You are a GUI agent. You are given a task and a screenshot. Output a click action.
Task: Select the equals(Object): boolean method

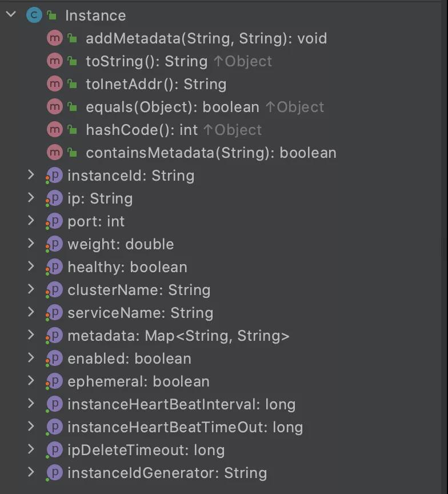click(172, 107)
